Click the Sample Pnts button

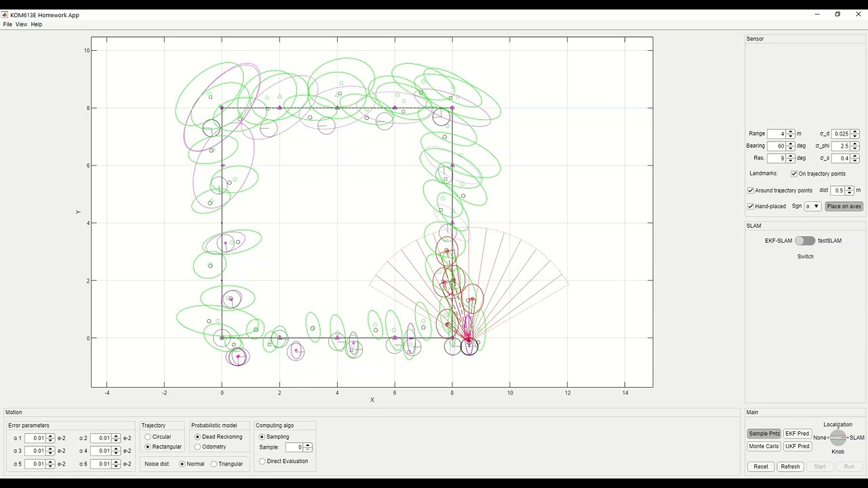764,434
